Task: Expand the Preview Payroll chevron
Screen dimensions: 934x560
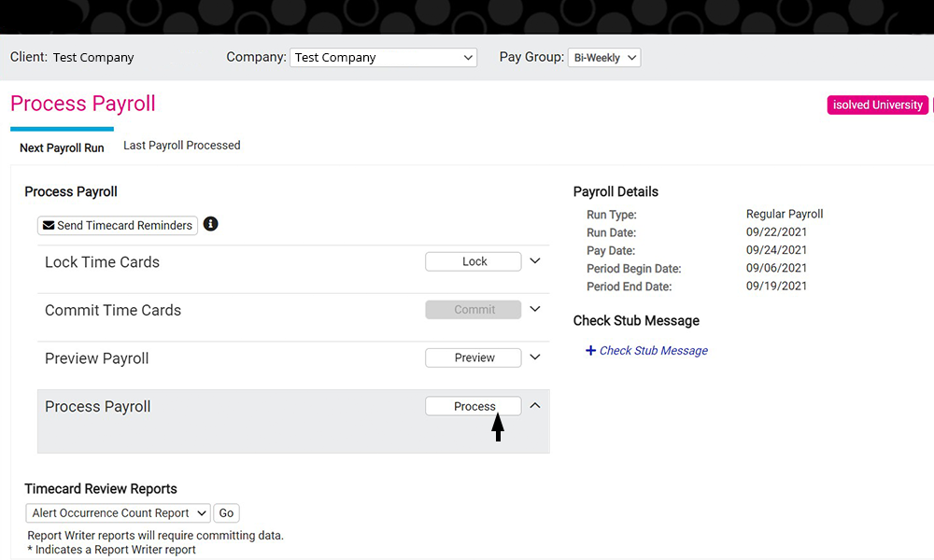Action: [535, 357]
